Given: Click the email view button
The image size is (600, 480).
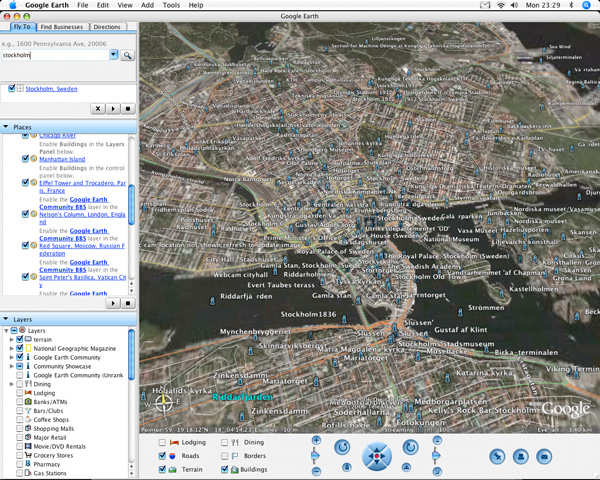Looking at the screenshot, I should (544, 456).
